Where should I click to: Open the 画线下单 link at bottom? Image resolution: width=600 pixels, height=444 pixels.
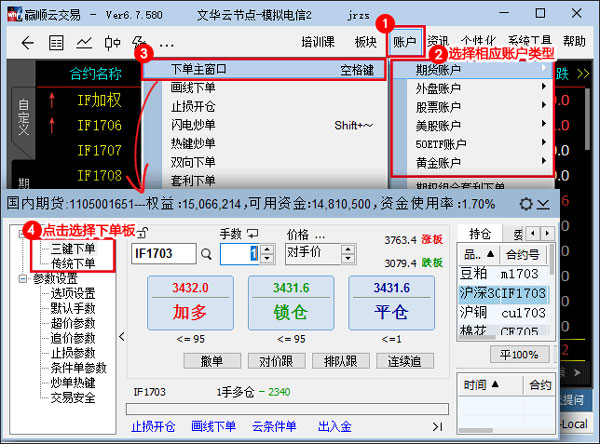[214, 426]
